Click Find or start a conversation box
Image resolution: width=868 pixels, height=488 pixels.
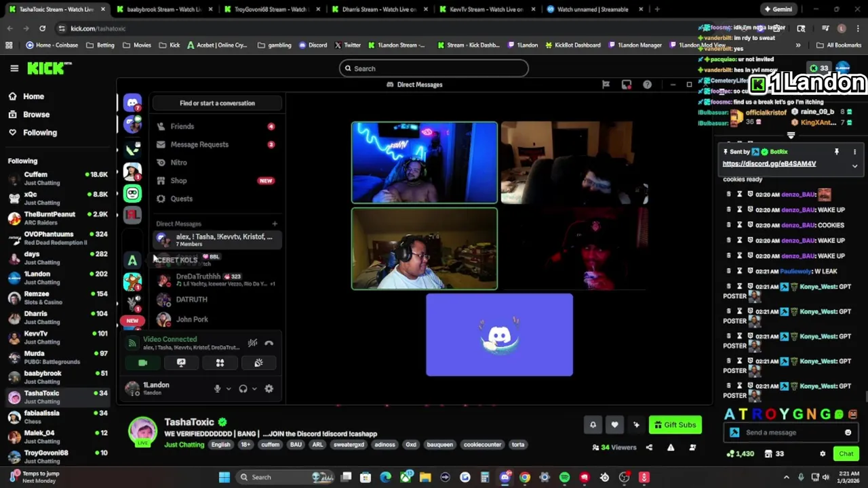217,103
